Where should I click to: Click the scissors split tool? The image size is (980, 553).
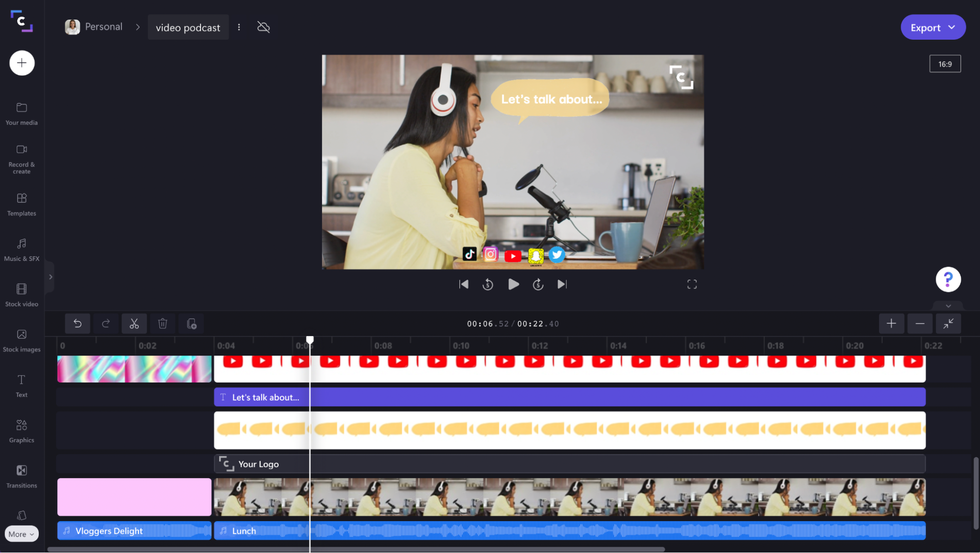(134, 324)
